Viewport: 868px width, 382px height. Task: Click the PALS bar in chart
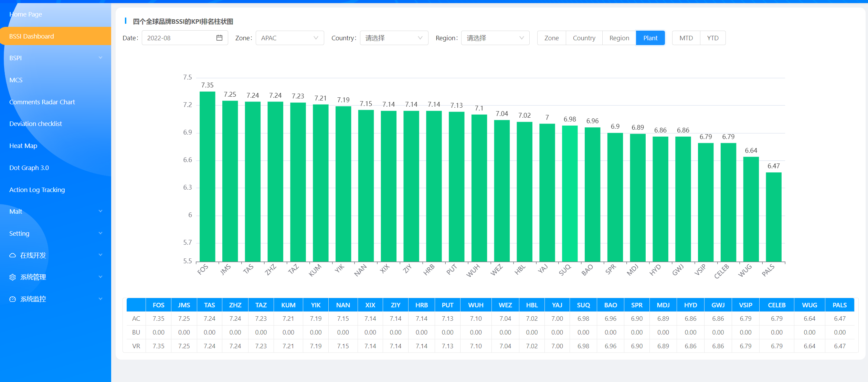(x=773, y=217)
